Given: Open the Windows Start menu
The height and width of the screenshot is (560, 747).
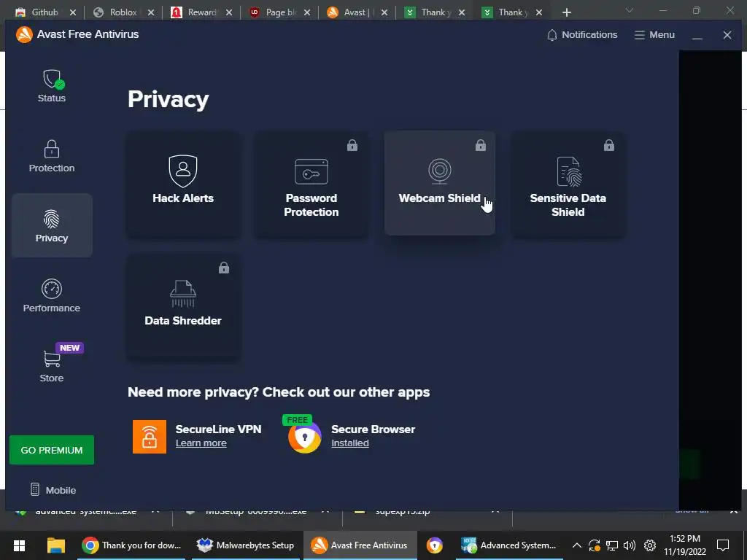Looking at the screenshot, I should coord(19,545).
